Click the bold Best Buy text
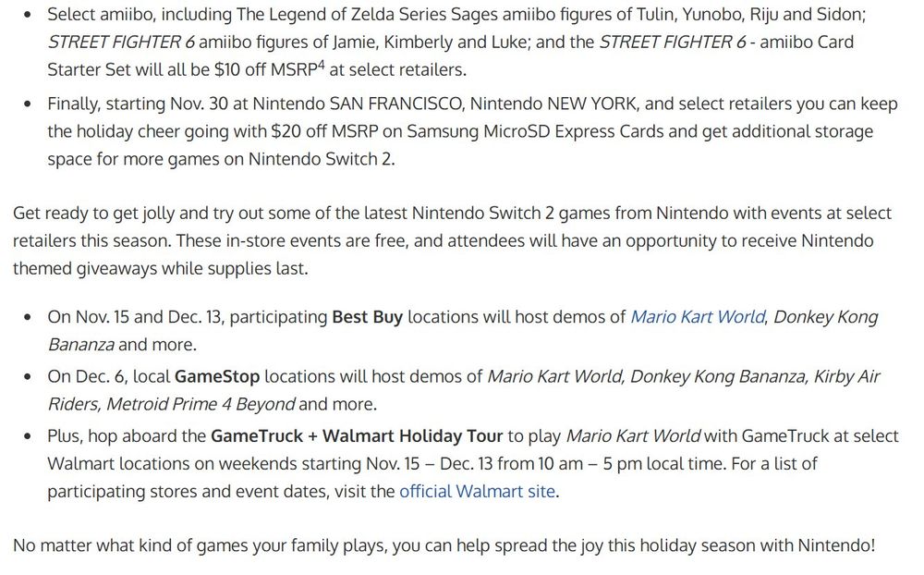 click(368, 317)
